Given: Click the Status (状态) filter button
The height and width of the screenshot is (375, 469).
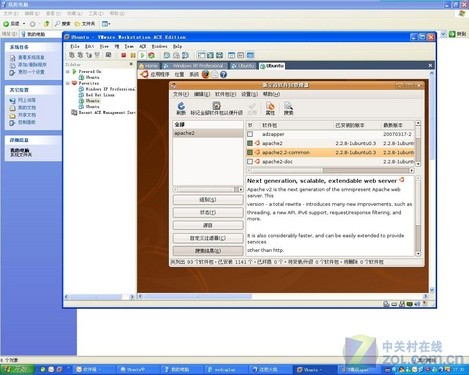Looking at the screenshot, I should tap(208, 212).
